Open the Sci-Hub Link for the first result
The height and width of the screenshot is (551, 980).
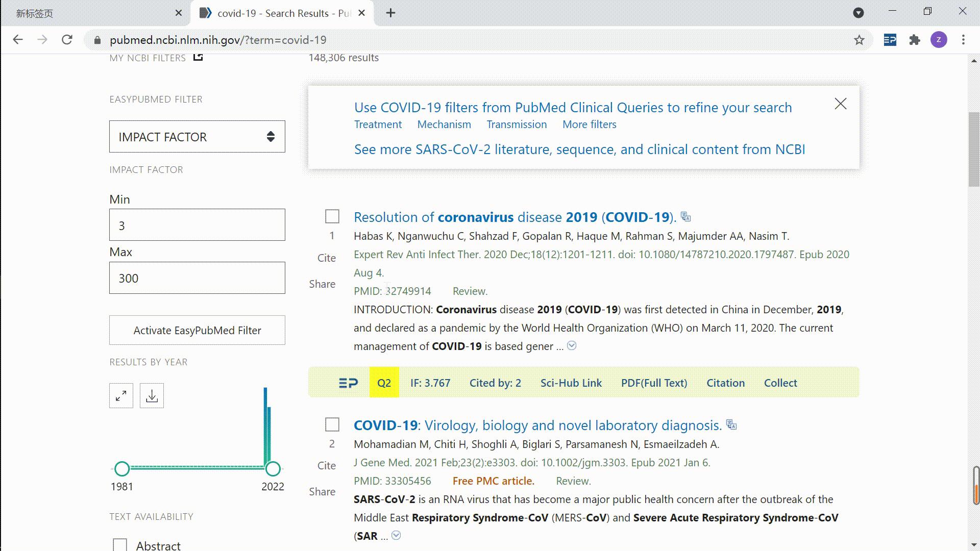(x=571, y=383)
